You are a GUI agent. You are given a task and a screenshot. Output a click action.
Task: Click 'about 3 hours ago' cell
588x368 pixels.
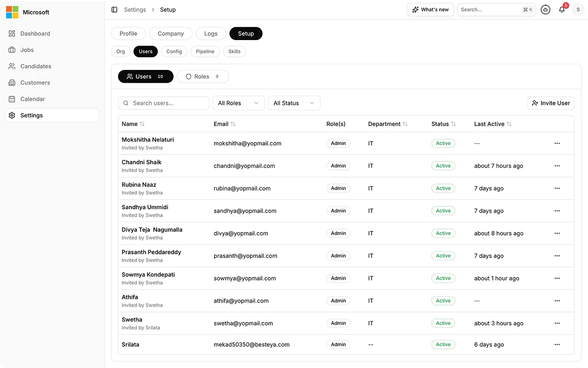pos(499,323)
